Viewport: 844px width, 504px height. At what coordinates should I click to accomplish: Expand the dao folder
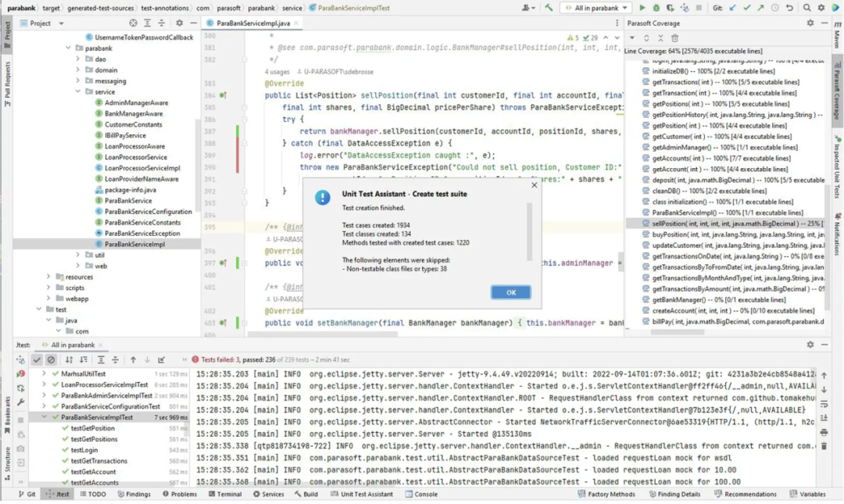coord(78,59)
